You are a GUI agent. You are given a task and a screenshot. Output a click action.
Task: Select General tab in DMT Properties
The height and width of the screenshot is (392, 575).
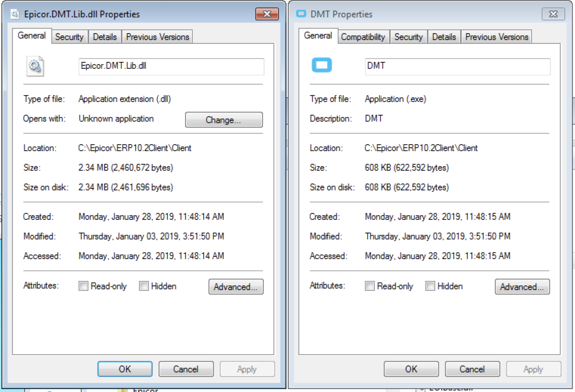pos(318,36)
